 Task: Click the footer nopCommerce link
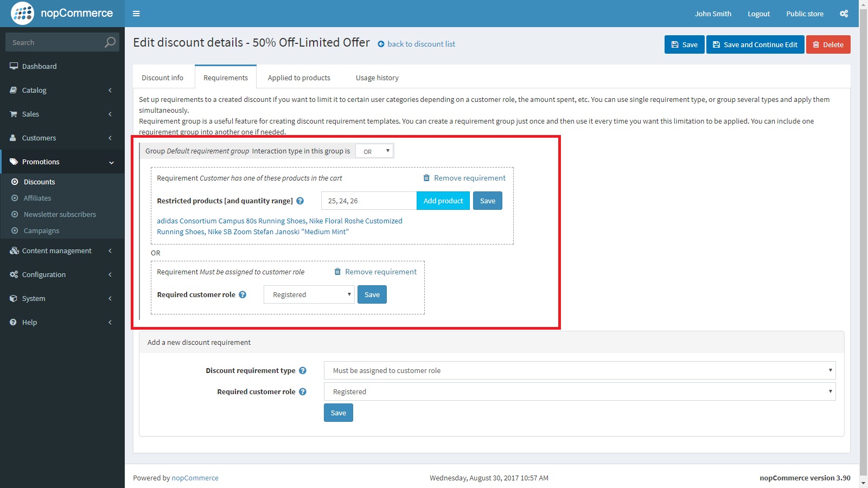(x=195, y=478)
